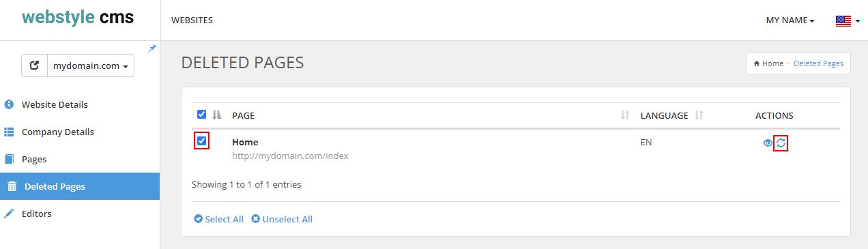Viewport: 868px width, 249px height.
Task: Sort by the LANGUAGE column arrows
Action: coord(698,115)
